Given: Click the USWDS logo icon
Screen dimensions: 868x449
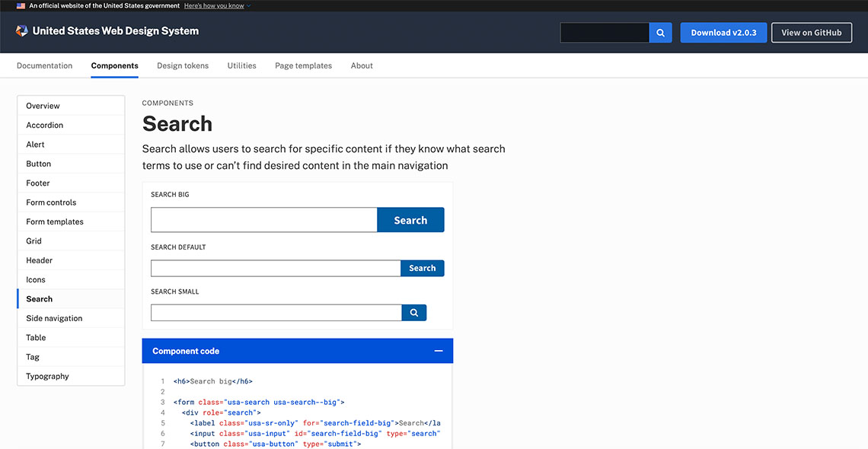Looking at the screenshot, I should point(21,31).
